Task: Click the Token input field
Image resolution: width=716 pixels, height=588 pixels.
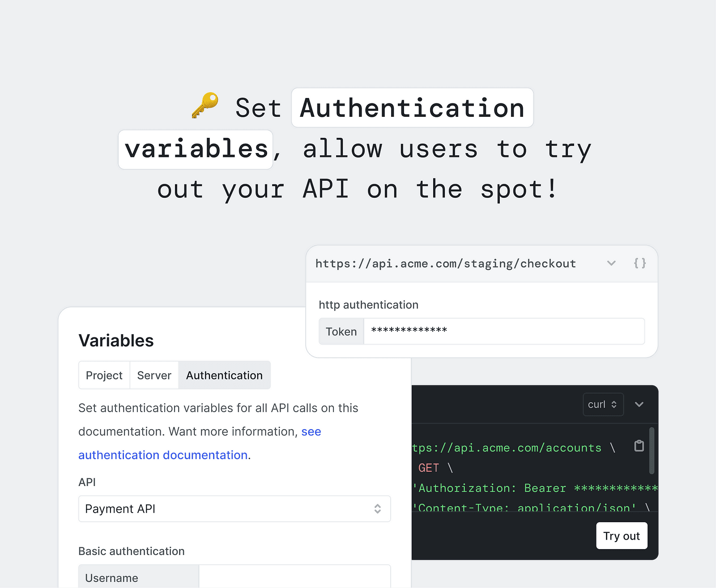Action: click(504, 331)
